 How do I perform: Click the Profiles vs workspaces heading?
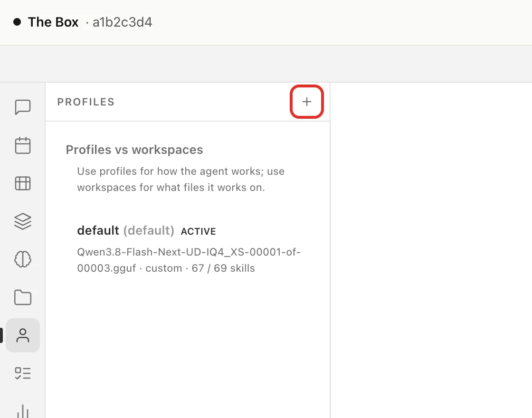coord(134,150)
